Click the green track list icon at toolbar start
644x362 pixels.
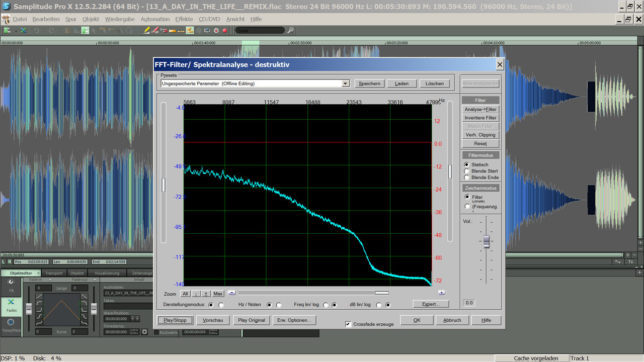7,30
